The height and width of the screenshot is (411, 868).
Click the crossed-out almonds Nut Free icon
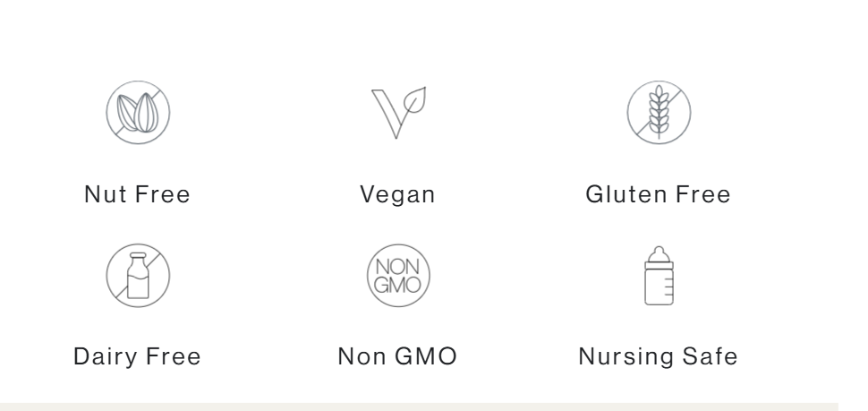click(138, 113)
